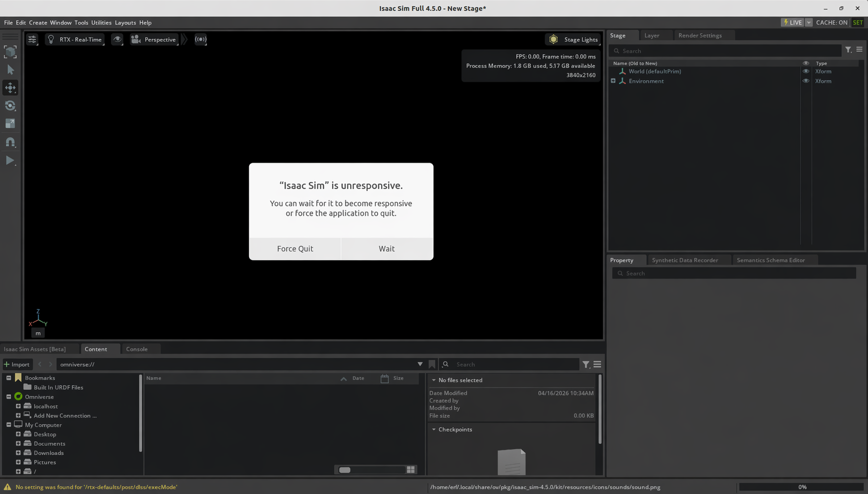Select the Rotate tool in left toolbar
The height and width of the screenshot is (494, 868).
coord(10,106)
